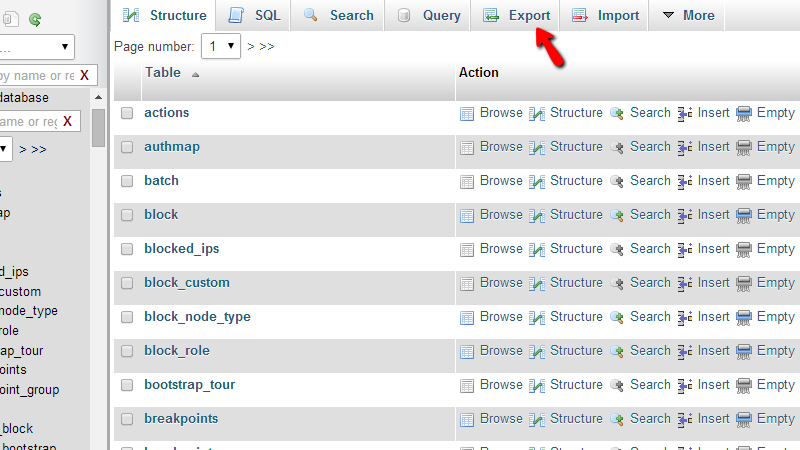800x450 pixels.
Task: Check the block table checkbox
Action: coord(127,215)
